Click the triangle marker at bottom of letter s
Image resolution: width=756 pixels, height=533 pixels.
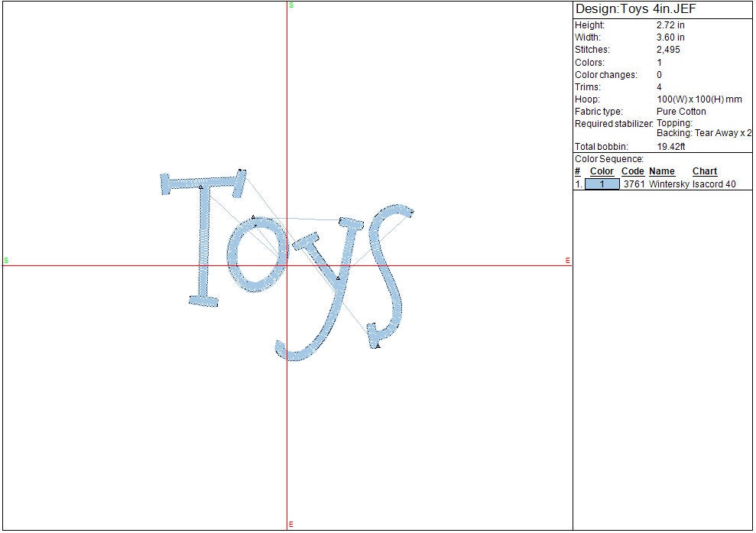378,346
